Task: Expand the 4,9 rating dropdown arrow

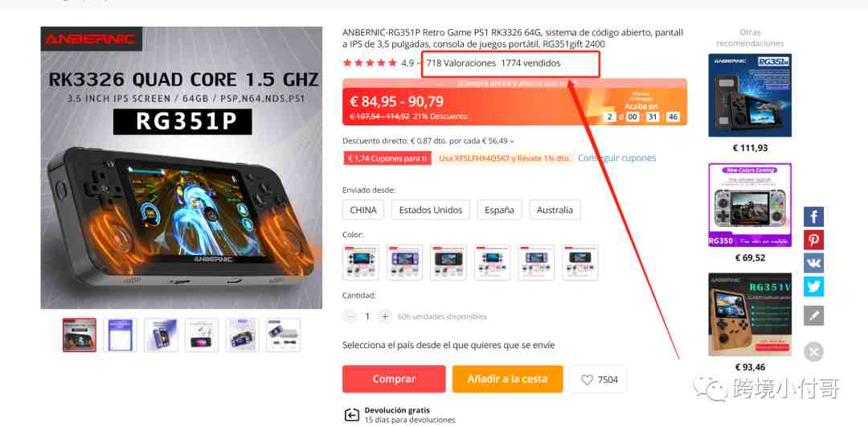Action: point(419,64)
